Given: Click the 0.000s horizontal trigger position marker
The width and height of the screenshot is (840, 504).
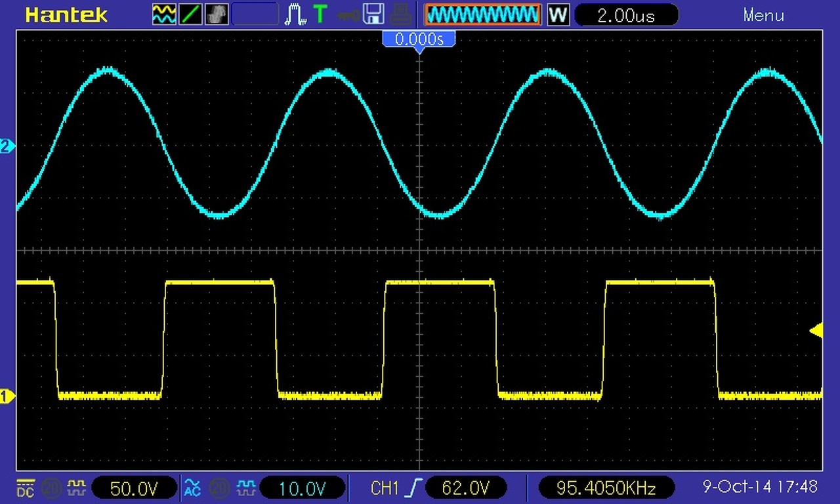Looking at the screenshot, I should pos(419,40).
